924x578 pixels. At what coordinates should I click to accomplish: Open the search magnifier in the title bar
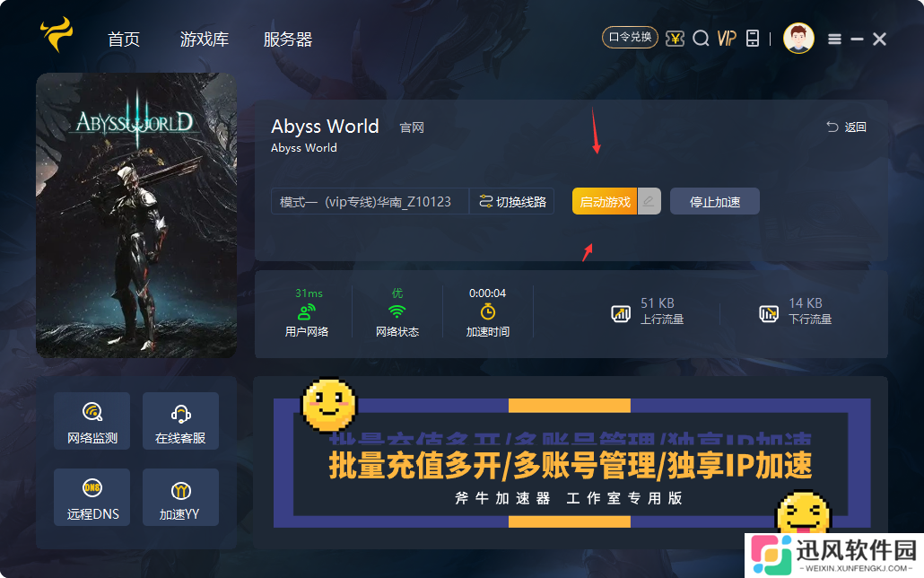701,39
